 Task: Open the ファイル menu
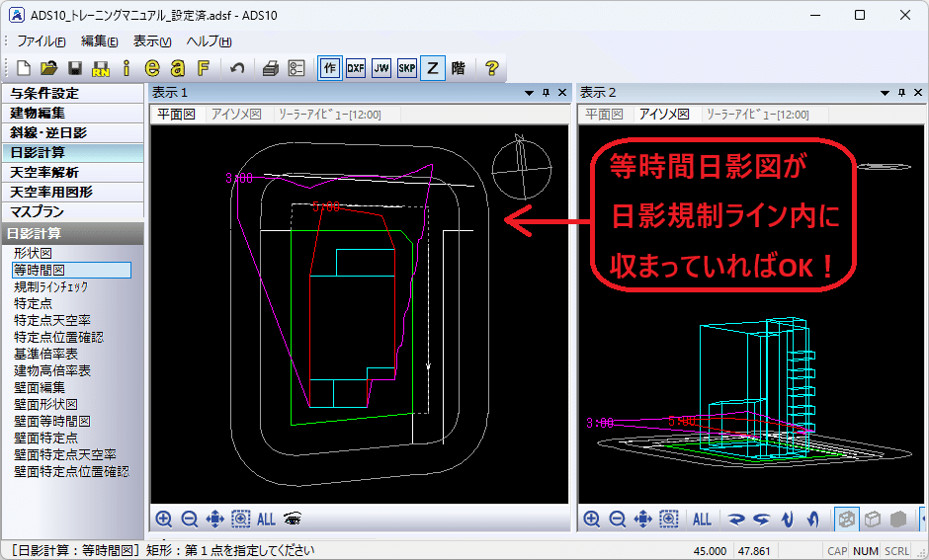(41, 41)
